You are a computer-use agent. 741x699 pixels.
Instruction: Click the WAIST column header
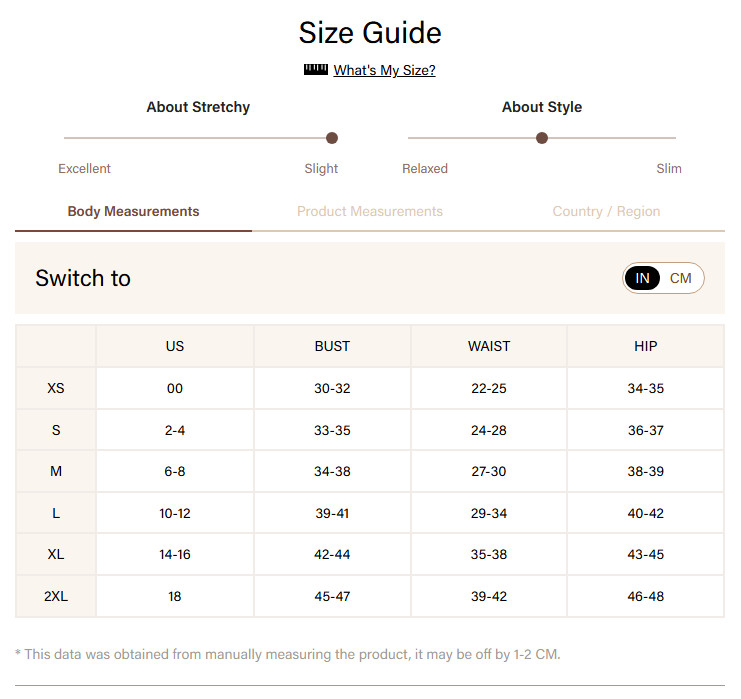tap(489, 346)
